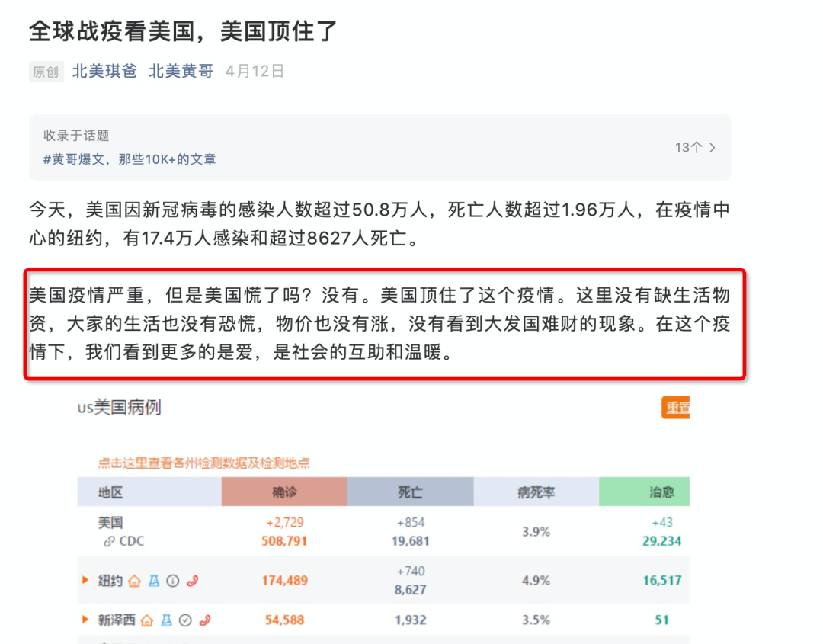Click the home icon next to 纽约

point(134,582)
